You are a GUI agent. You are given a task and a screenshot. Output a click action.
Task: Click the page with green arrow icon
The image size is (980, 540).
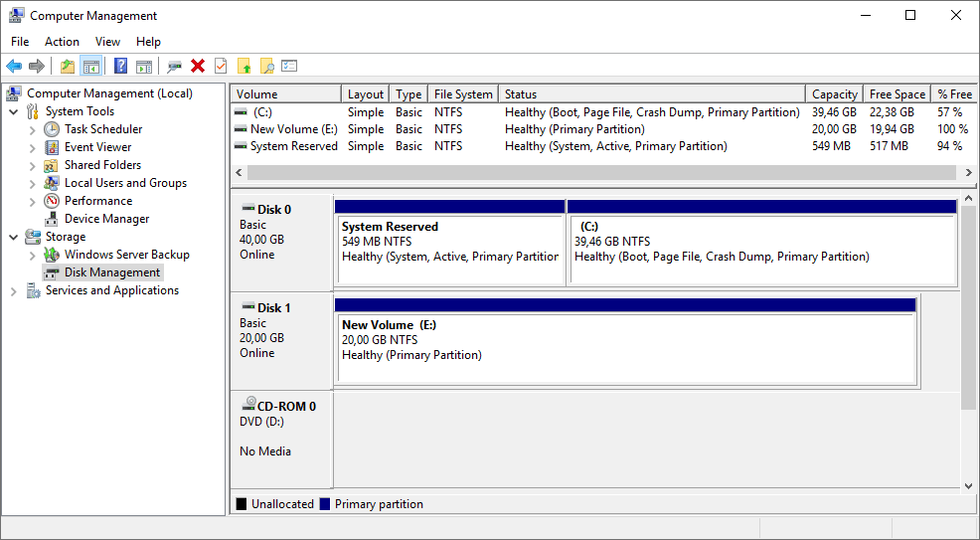point(245,66)
